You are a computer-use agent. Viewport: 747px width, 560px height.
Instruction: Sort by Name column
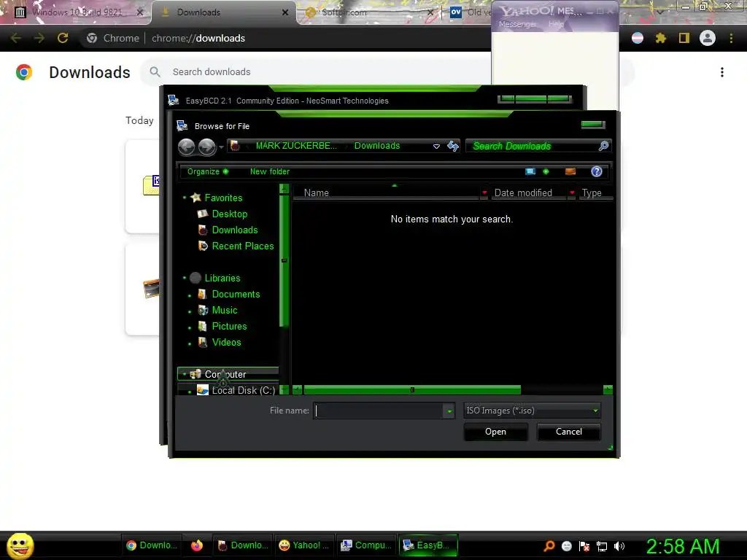(386, 192)
